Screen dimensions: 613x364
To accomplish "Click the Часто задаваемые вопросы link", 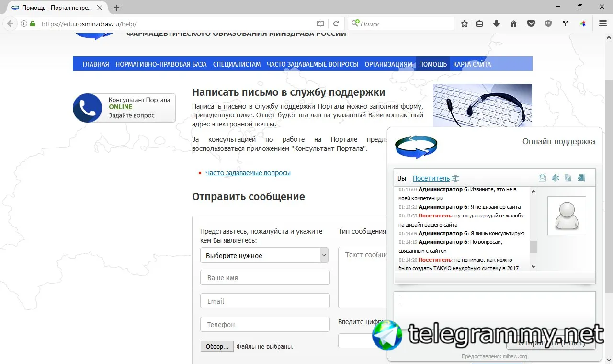I will (248, 173).
